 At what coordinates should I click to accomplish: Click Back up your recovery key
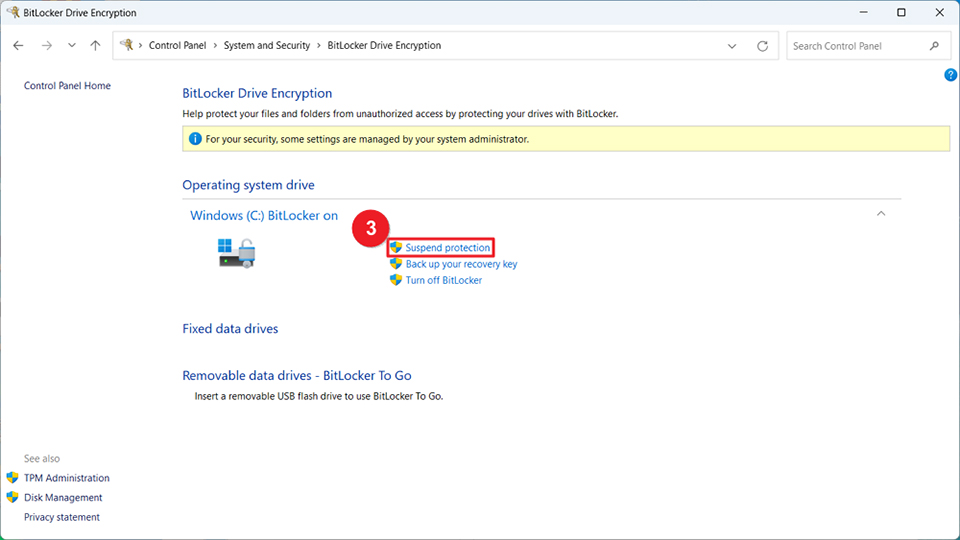coord(460,264)
